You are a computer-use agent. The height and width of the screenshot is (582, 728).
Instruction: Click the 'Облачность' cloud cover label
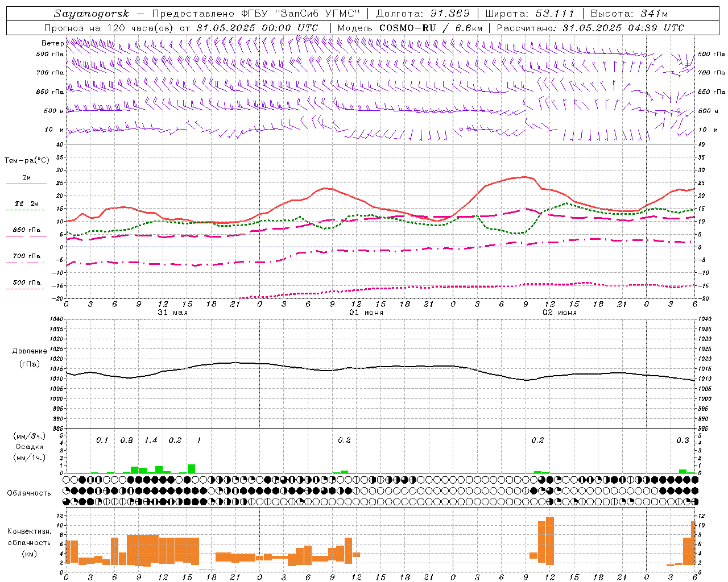pyautogui.click(x=29, y=493)
